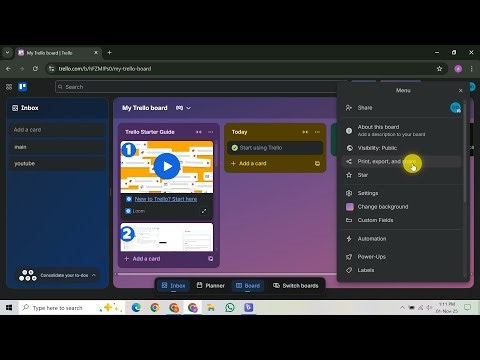Click Add a card field in Inbox
Screen dimensions: 480x360
point(57,130)
